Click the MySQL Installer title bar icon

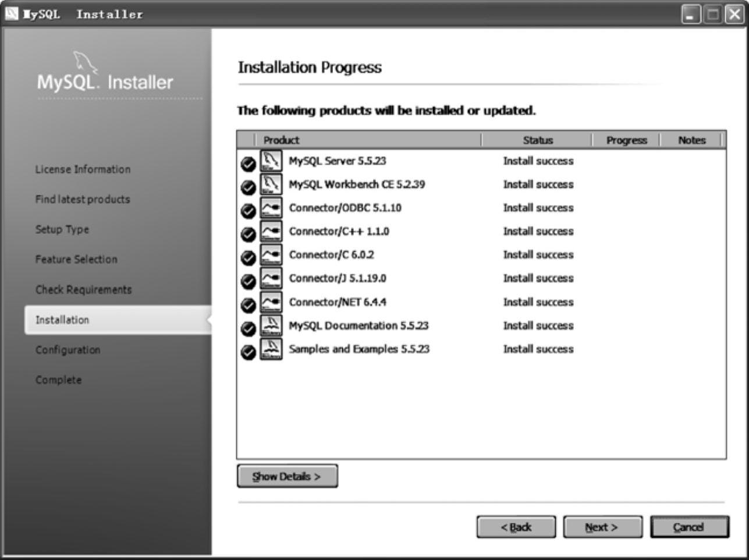pos(12,14)
